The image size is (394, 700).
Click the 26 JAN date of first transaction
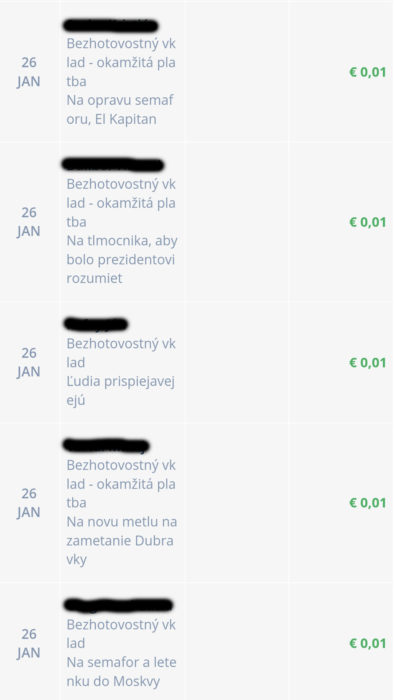coord(29,72)
